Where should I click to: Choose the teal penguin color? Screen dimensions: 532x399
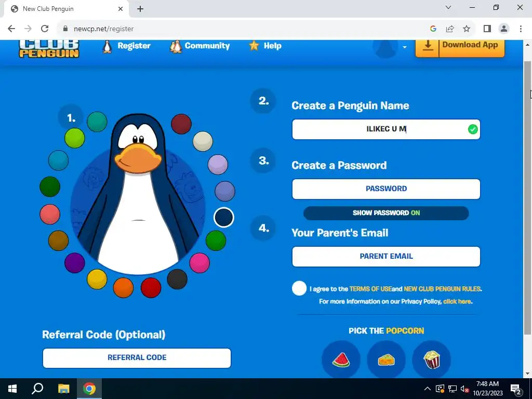click(97, 122)
